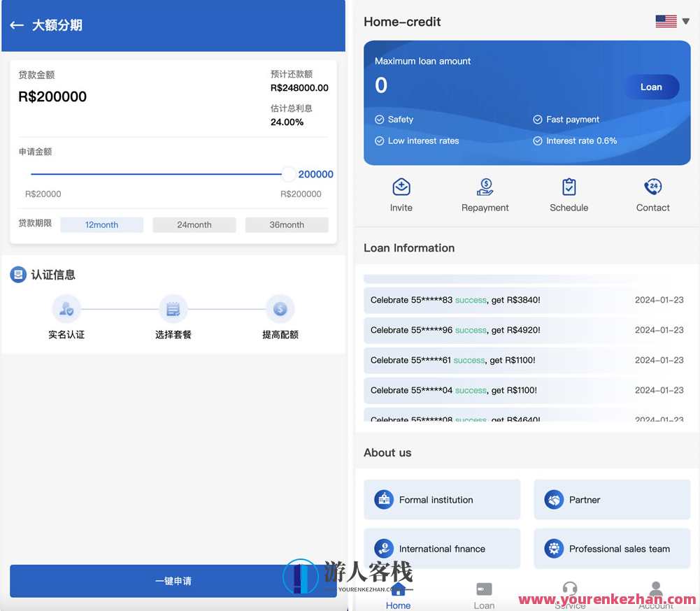
Task: Open the language flag dropdown
Action: [x=671, y=21]
